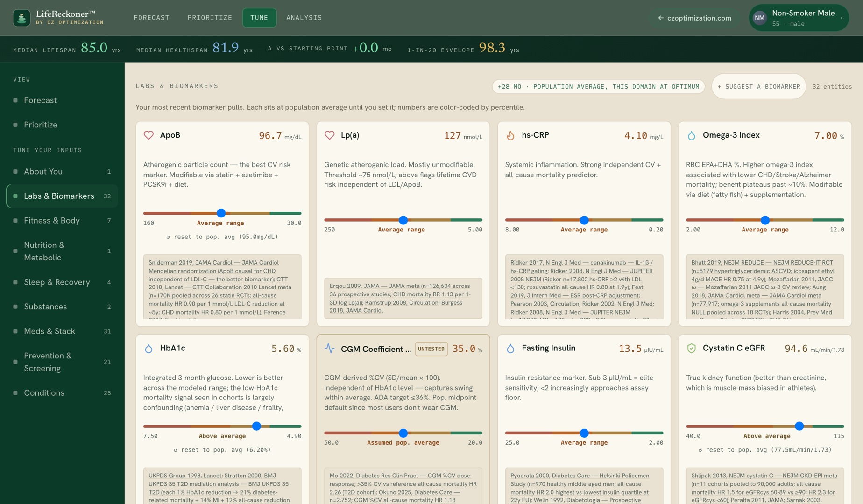Click the LifeReckoner logo icon

pyautogui.click(x=21, y=18)
